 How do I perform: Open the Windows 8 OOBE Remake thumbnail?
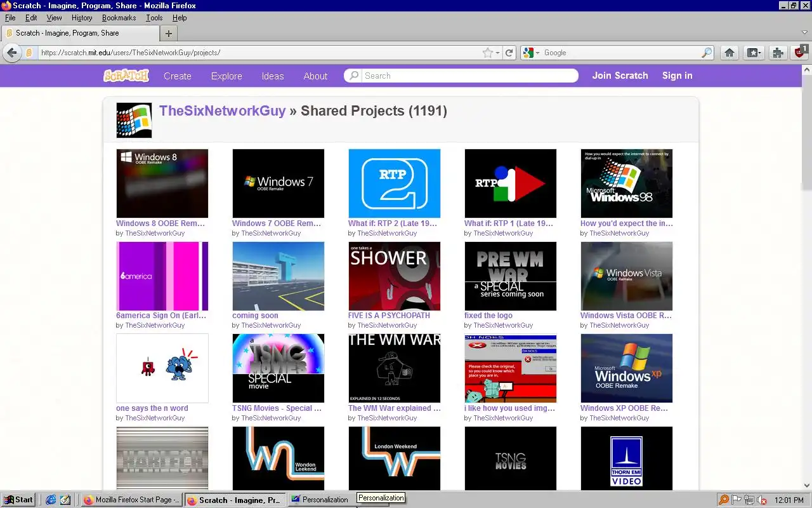click(x=162, y=184)
